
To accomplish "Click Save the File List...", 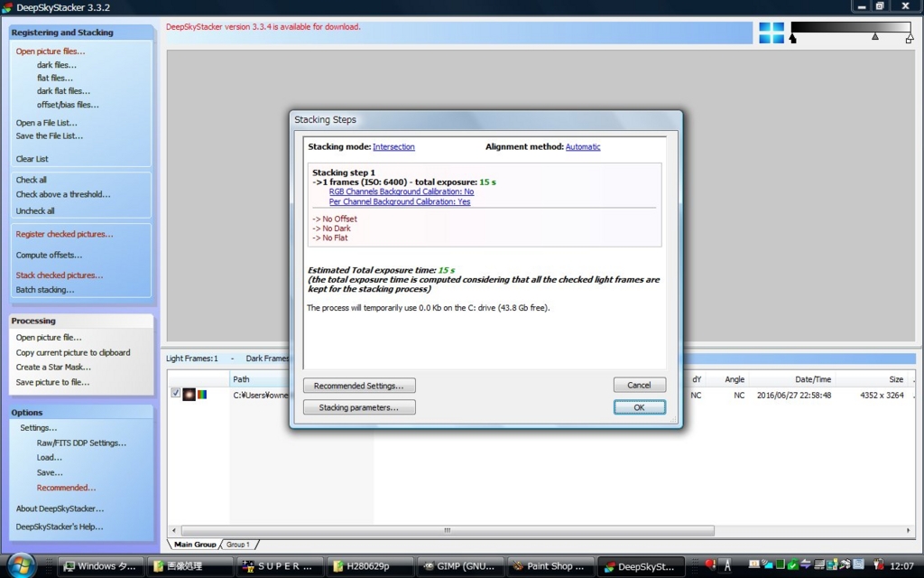I will point(50,135).
